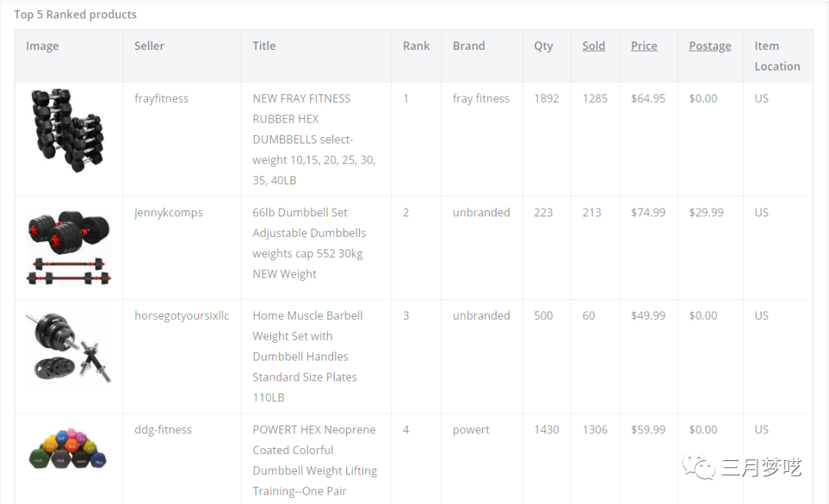Click the Item Location column header
Image resolution: width=829 pixels, height=504 pixels.
[777, 56]
